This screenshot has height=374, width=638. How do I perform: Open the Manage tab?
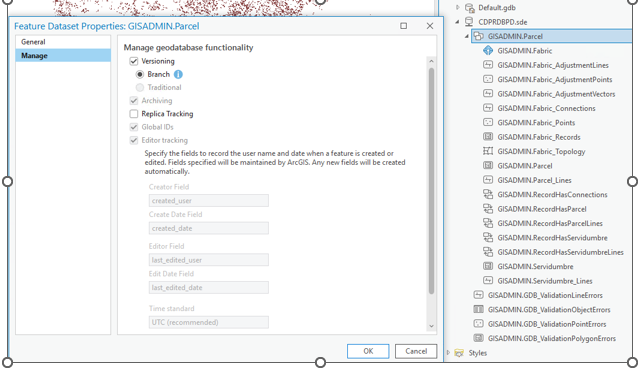63,55
